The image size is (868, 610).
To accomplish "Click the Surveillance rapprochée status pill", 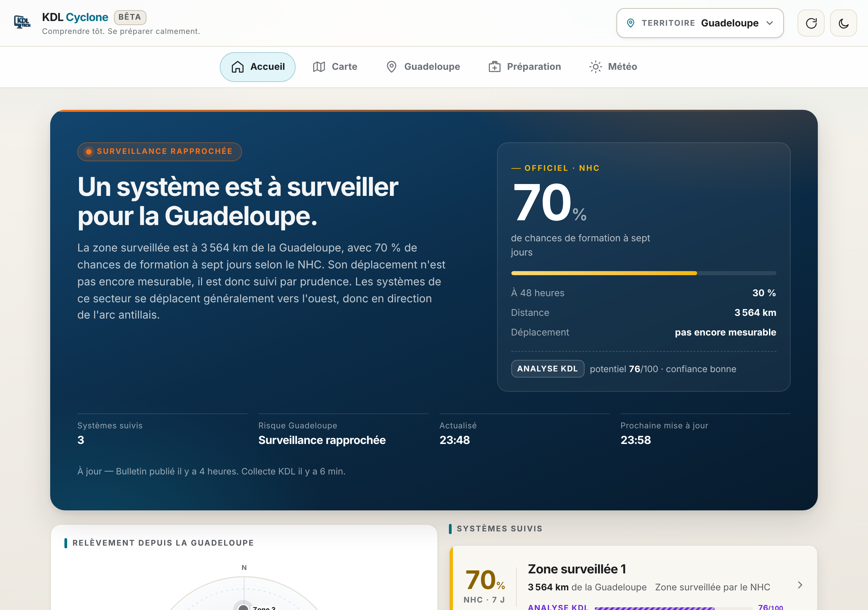I will (160, 151).
